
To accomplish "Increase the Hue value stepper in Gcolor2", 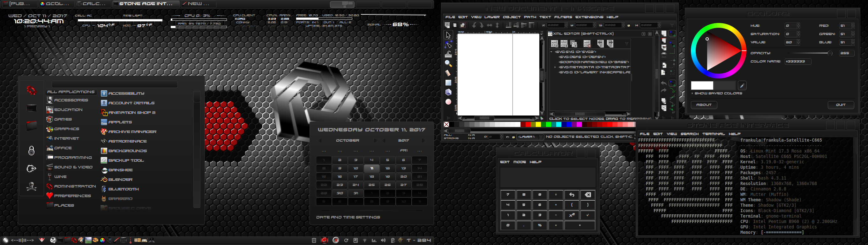I will pyautogui.click(x=798, y=24).
